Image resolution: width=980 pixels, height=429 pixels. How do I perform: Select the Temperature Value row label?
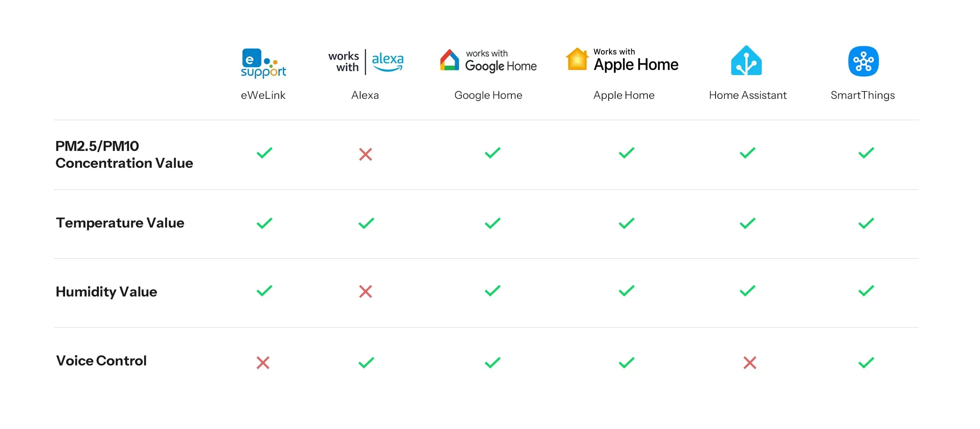(120, 223)
